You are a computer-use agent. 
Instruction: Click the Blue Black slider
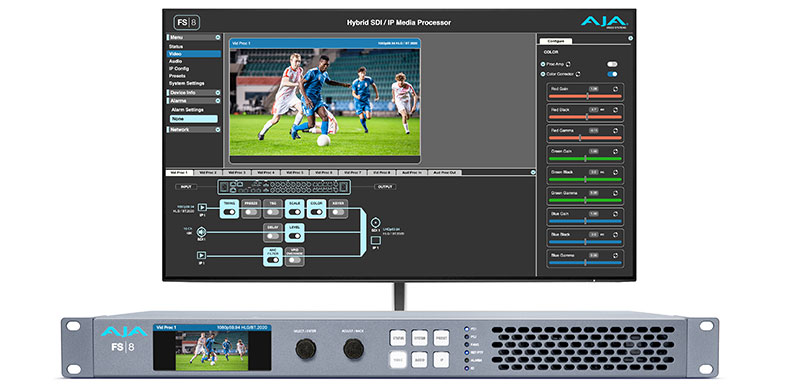tap(585, 242)
